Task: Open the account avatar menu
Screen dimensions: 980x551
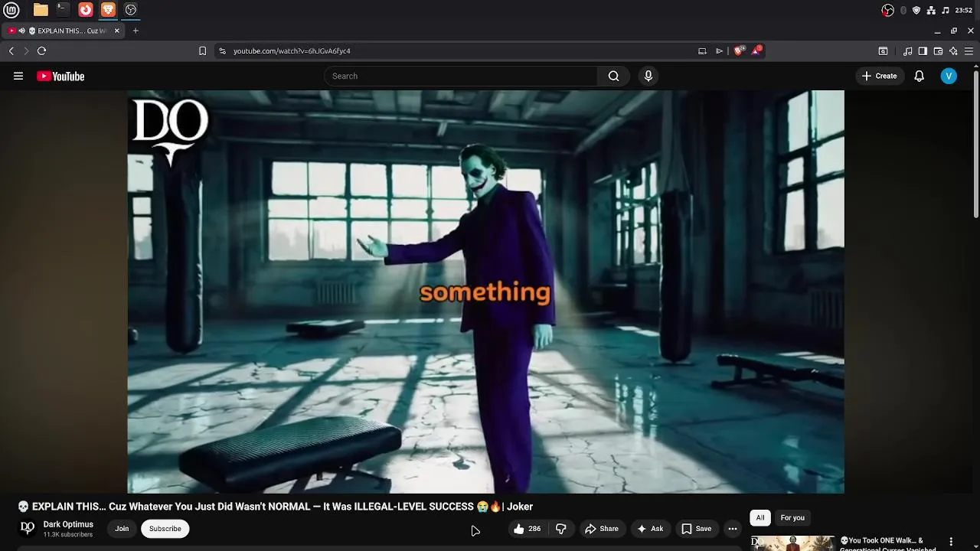Action: 949,76
